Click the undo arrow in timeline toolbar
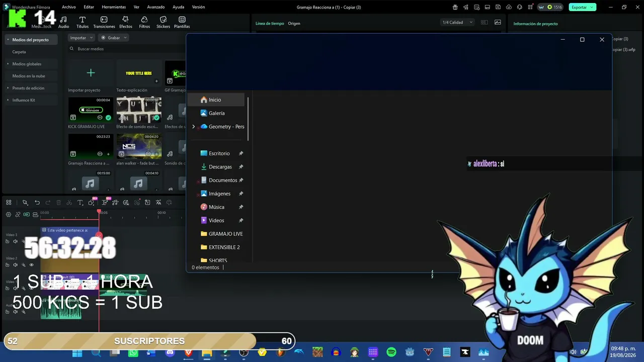The image size is (644, 362). 37,203
